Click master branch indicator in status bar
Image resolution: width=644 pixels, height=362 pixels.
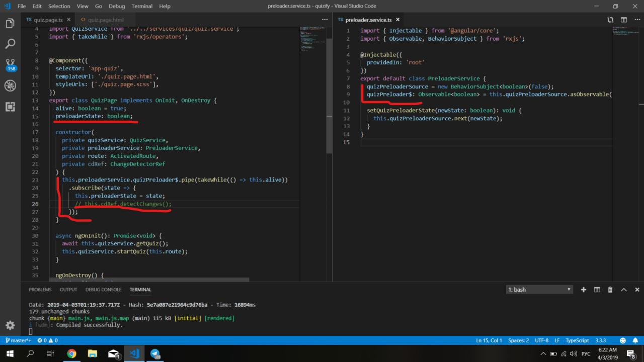pyautogui.click(x=18, y=340)
